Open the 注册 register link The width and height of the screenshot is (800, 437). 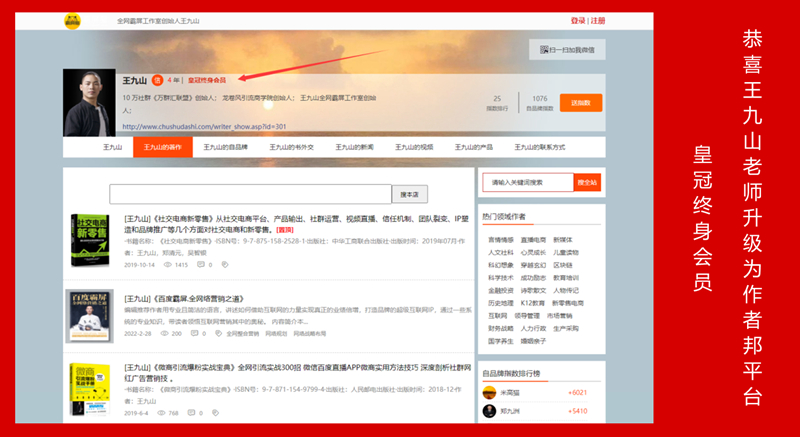point(598,20)
